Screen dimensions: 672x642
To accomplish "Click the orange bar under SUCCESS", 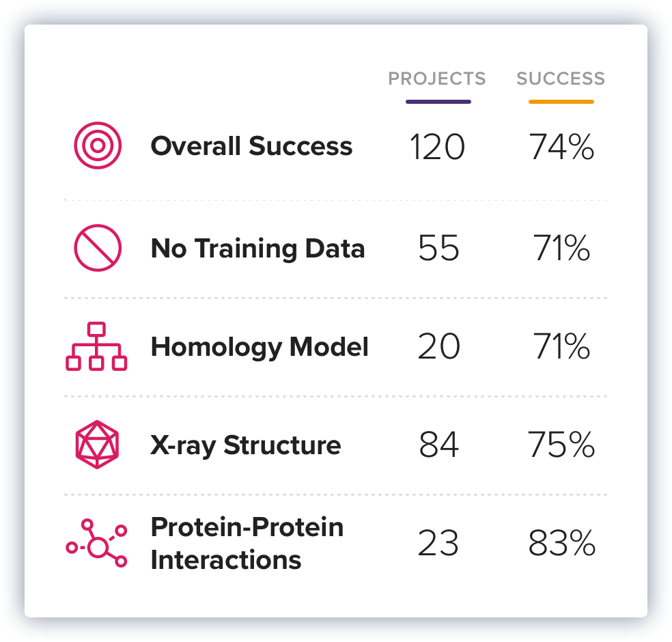I will click(561, 102).
